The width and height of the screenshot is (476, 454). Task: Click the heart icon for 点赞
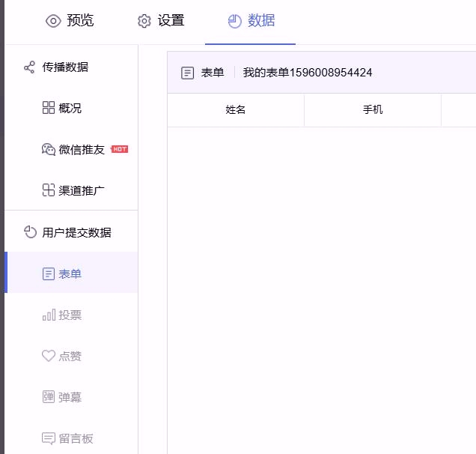coord(49,356)
